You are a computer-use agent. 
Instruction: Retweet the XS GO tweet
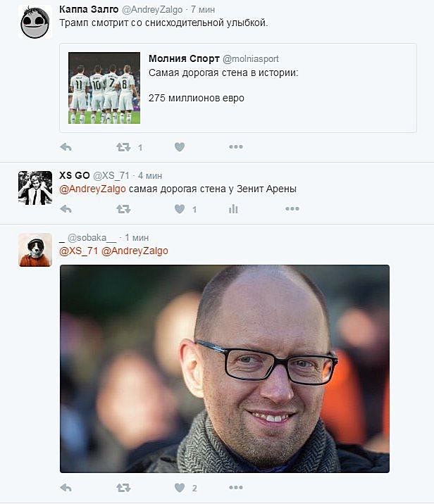(123, 209)
